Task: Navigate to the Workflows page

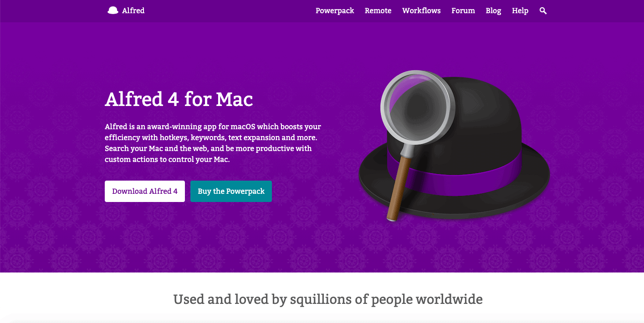Action: point(421,10)
